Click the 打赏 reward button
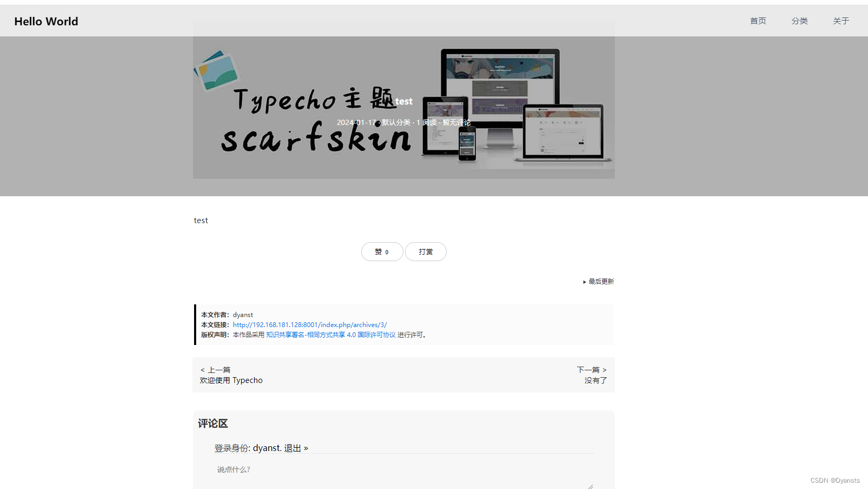The width and height of the screenshot is (868, 489). pyautogui.click(x=426, y=252)
